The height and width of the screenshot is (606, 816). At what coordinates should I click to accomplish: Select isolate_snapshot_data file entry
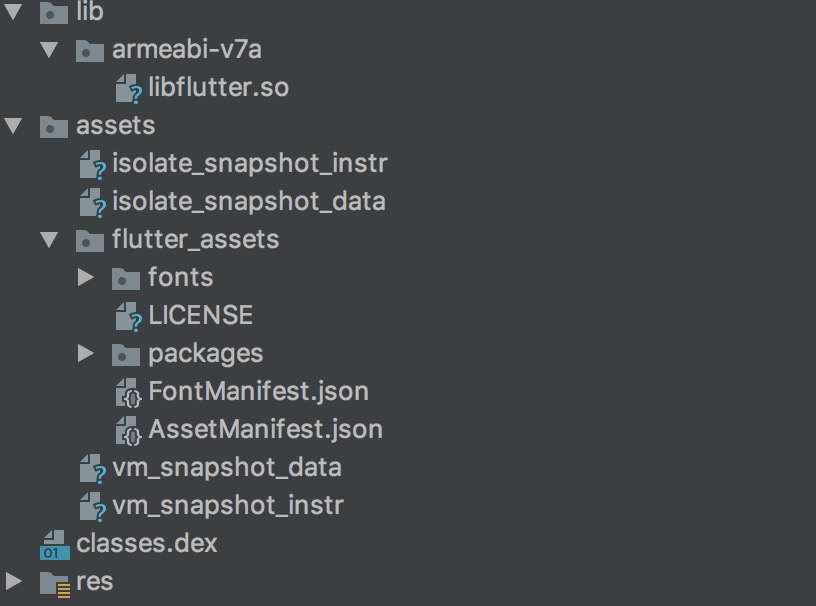click(248, 201)
